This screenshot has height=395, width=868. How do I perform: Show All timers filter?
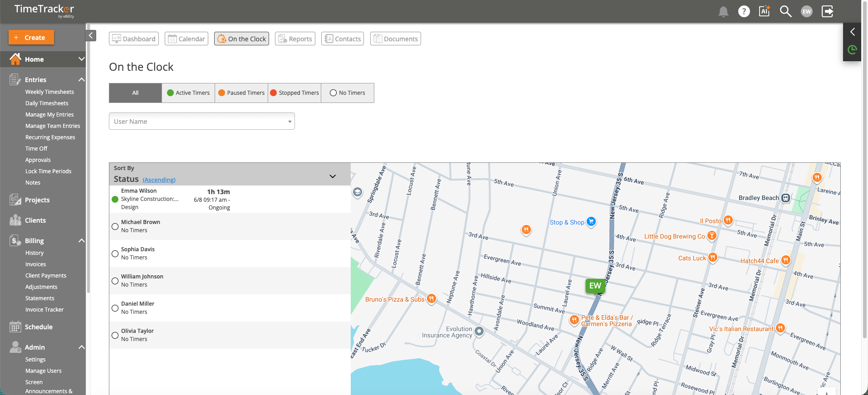click(x=135, y=93)
